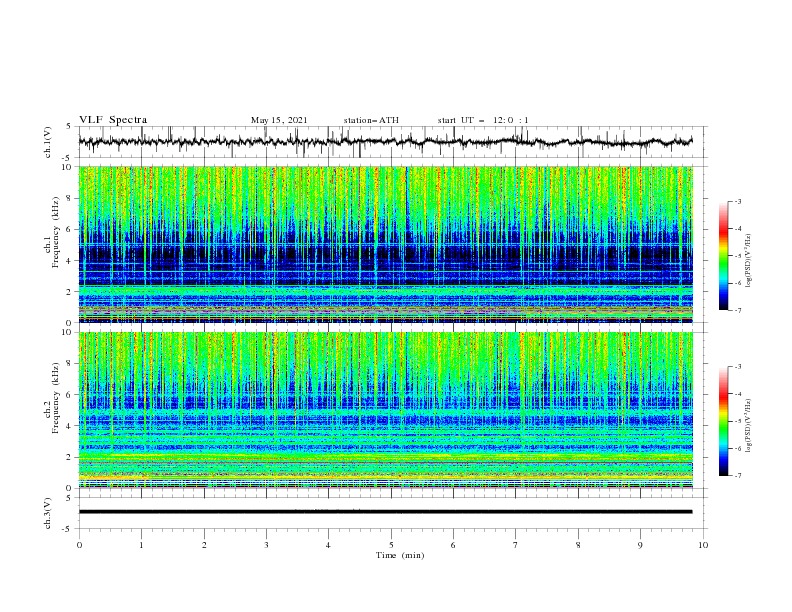Click the time axis tick label '0'
This screenshot has width=792, height=612.
pos(79,545)
